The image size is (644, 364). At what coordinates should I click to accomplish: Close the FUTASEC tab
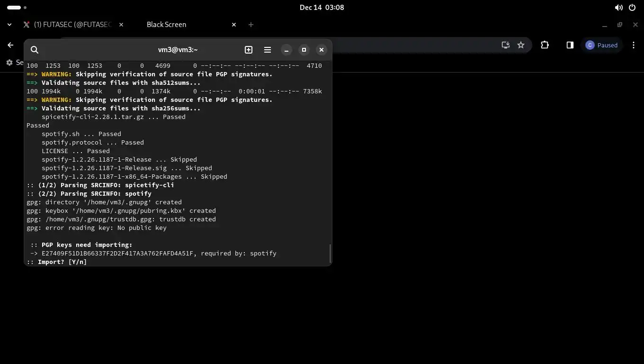(x=121, y=25)
